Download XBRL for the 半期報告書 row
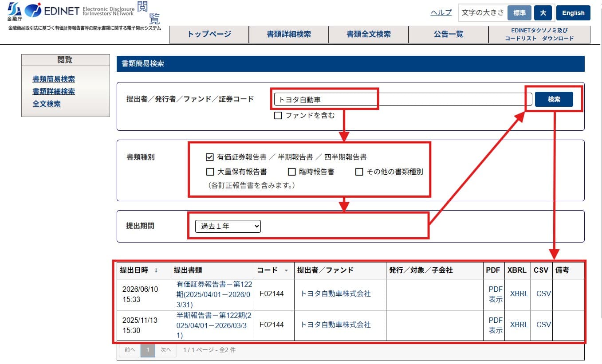Viewport: 602px width, 364px height. coord(519,325)
